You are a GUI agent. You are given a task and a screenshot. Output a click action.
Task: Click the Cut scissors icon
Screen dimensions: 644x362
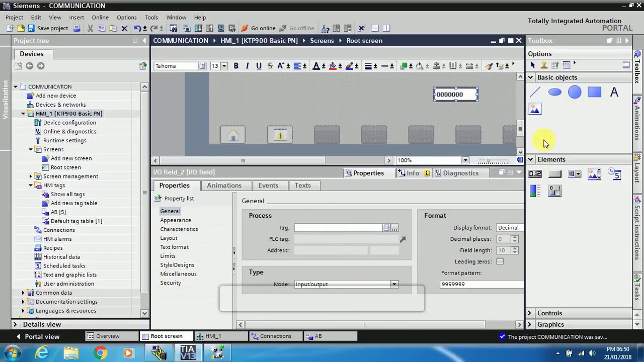click(x=91, y=28)
